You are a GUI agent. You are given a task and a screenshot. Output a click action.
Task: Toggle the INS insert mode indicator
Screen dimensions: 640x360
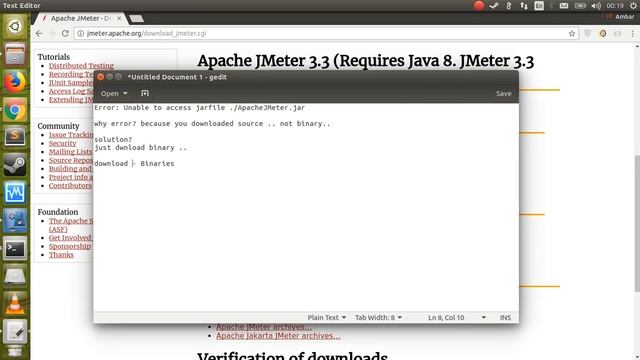(505, 318)
